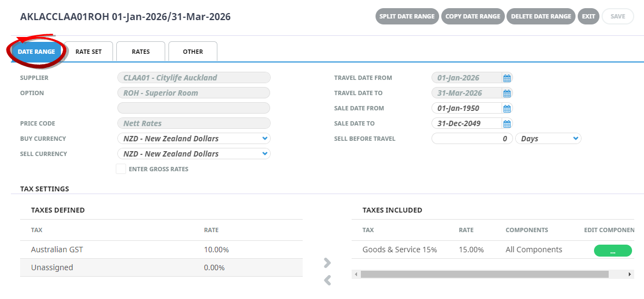
Task: Click the Split Date Range button
Action: click(407, 16)
